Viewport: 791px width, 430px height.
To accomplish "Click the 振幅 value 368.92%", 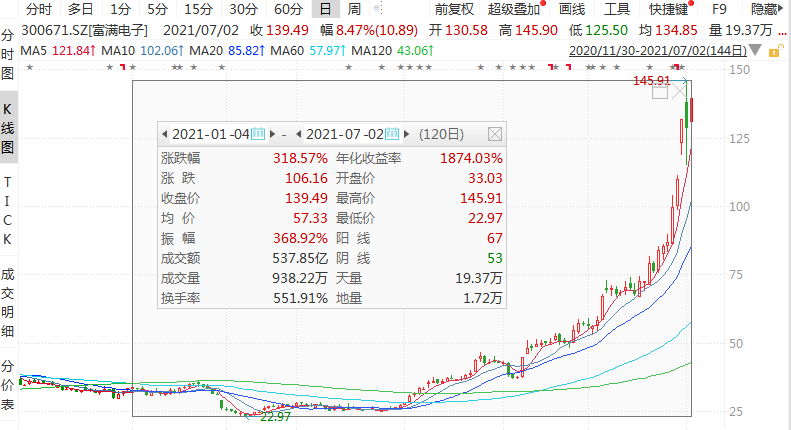I will (301, 238).
